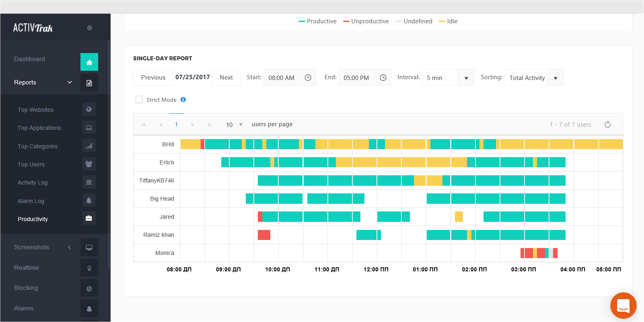This screenshot has width=644, height=322.
Task: Click the Activity Log lines icon
Action: tap(89, 182)
